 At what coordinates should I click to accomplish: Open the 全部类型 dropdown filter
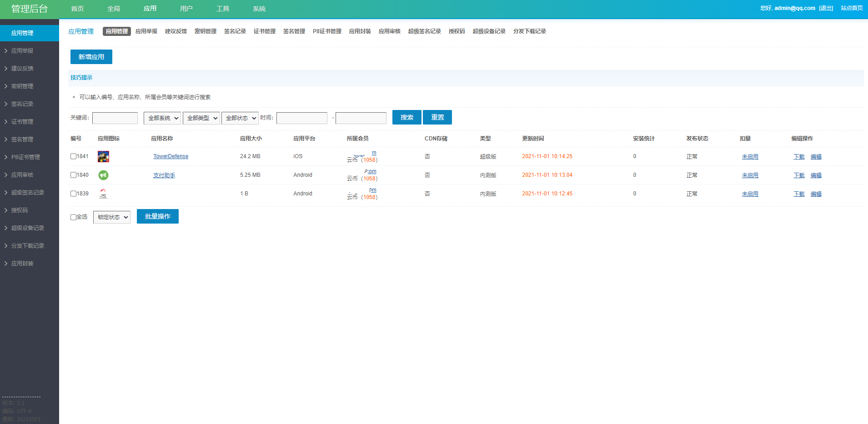(x=201, y=118)
